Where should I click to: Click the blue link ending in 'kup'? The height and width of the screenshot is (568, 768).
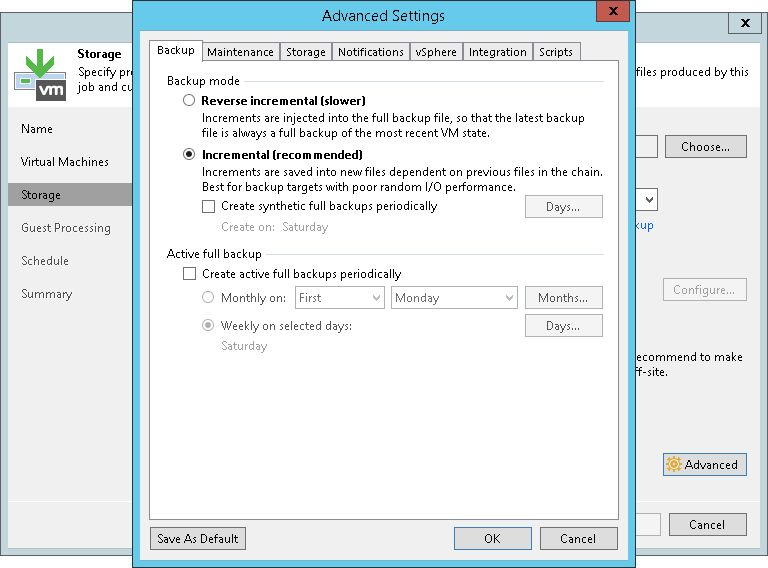645,225
